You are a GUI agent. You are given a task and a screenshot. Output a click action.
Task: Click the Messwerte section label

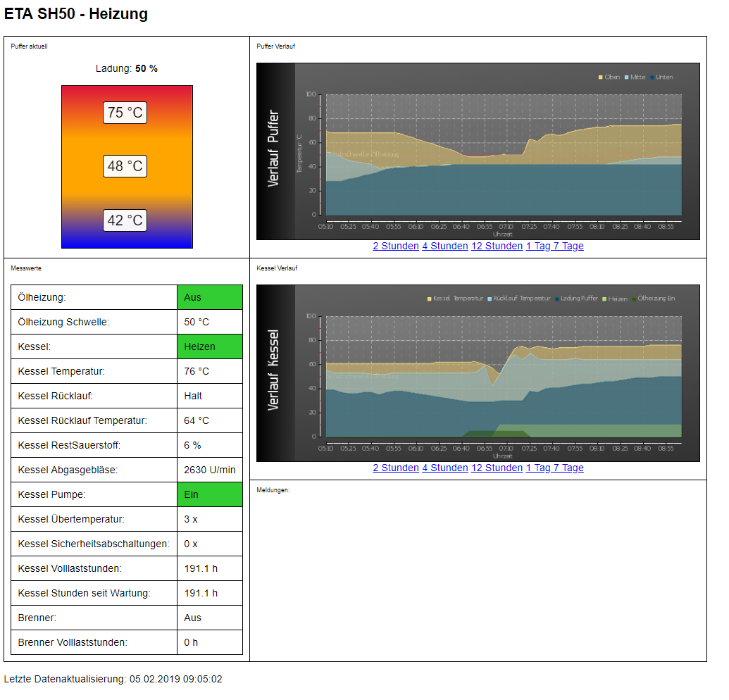[26, 268]
